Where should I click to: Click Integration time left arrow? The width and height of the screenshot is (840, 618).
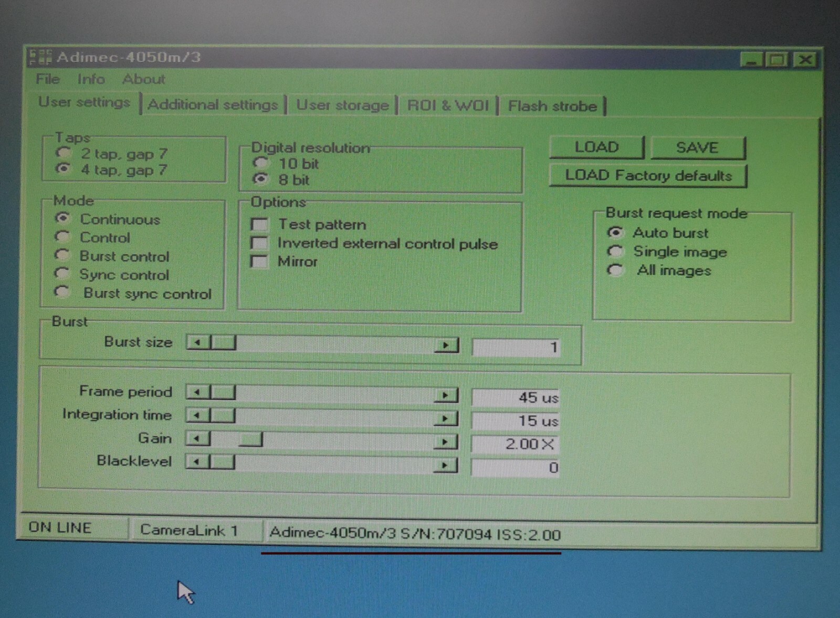click(198, 415)
